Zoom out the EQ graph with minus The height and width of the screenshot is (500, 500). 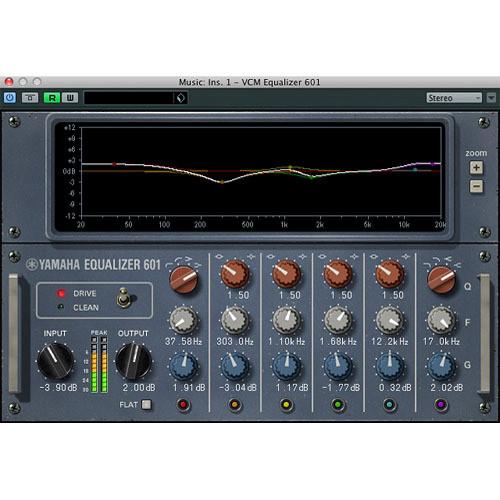coord(476,186)
